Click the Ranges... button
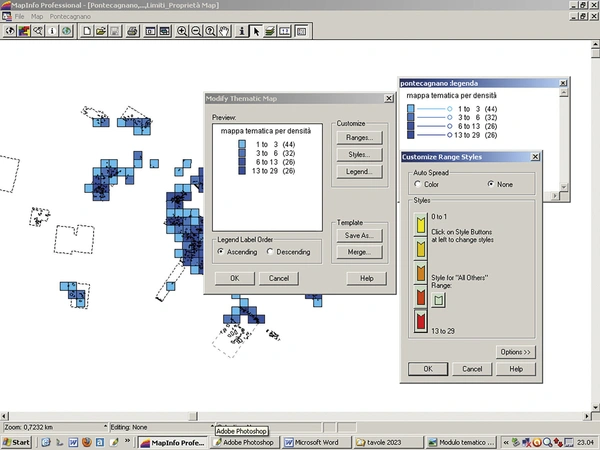The height and width of the screenshot is (450, 600). coord(357,137)
